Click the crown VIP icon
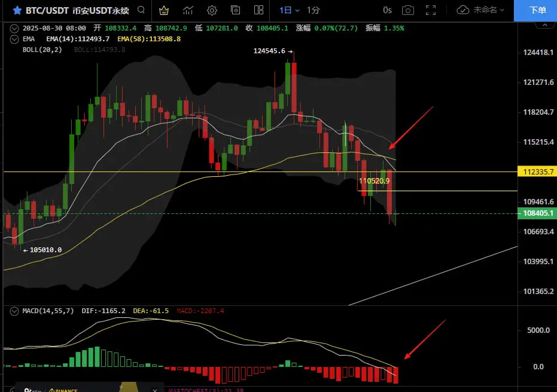557x392 pixels. click(x=164, y=10)
